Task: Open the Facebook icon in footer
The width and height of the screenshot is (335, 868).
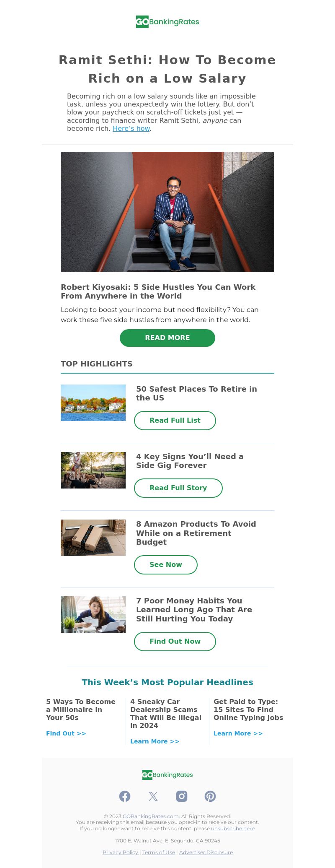Action: (x=125, y=796)
